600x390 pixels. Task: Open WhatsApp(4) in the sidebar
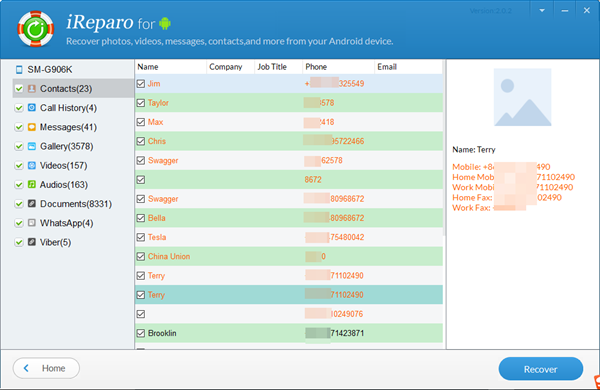click(67, 223)
